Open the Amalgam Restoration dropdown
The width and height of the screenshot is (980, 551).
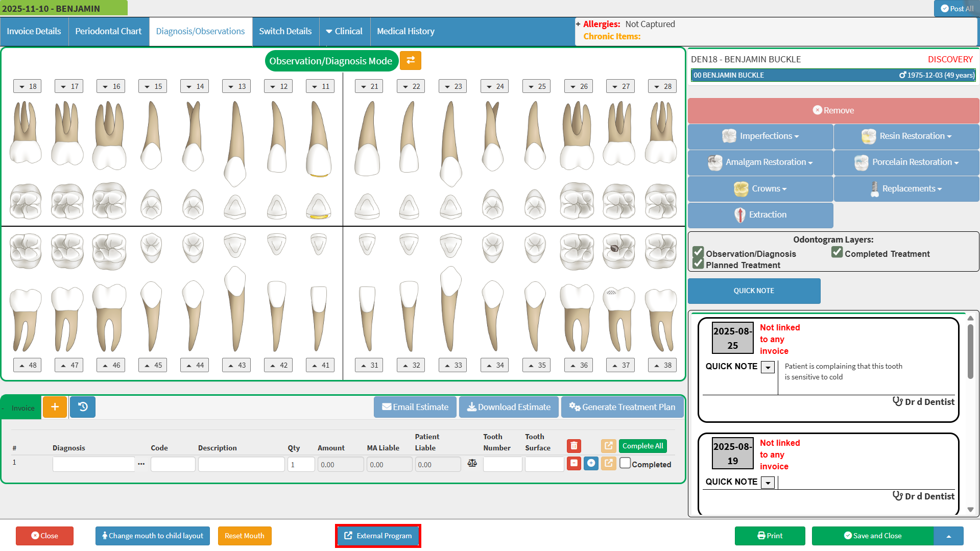(760, 162)
